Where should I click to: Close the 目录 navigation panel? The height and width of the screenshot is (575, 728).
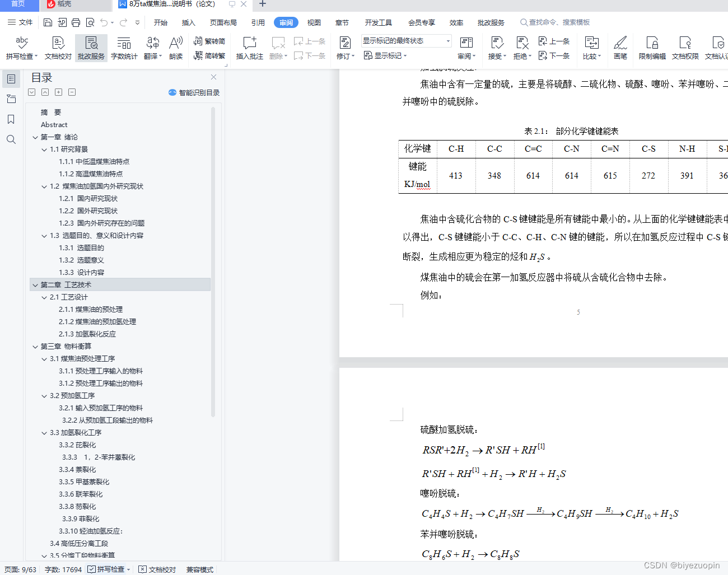(x=213, y=77)
